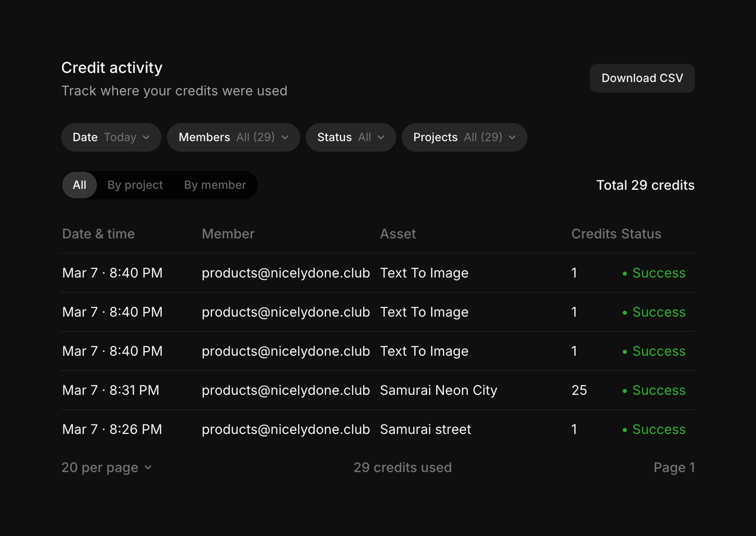
Task: Switch to the By project tab
Action: click(135, 185)
